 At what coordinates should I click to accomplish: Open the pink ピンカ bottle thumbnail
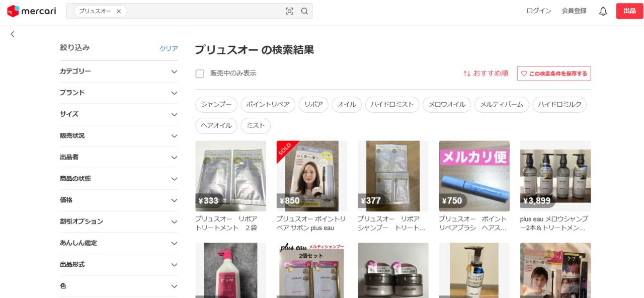(x=230, y=270)
